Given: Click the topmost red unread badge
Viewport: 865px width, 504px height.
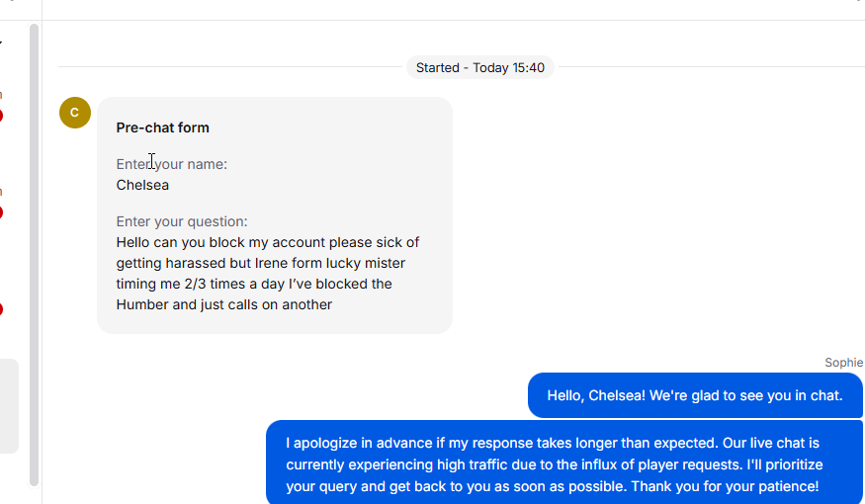Looking at the screenshot, I should 1,116.
